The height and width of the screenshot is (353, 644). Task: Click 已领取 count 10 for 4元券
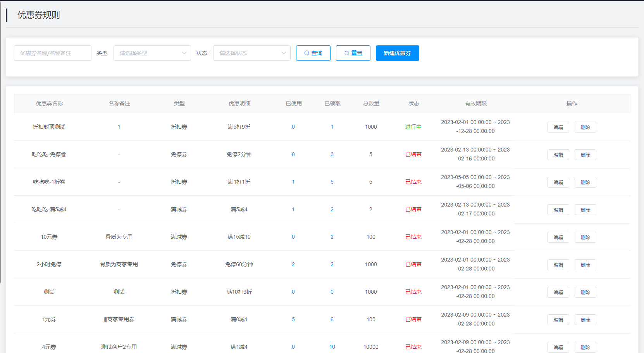pyautogui.click(x=332, y=347)
